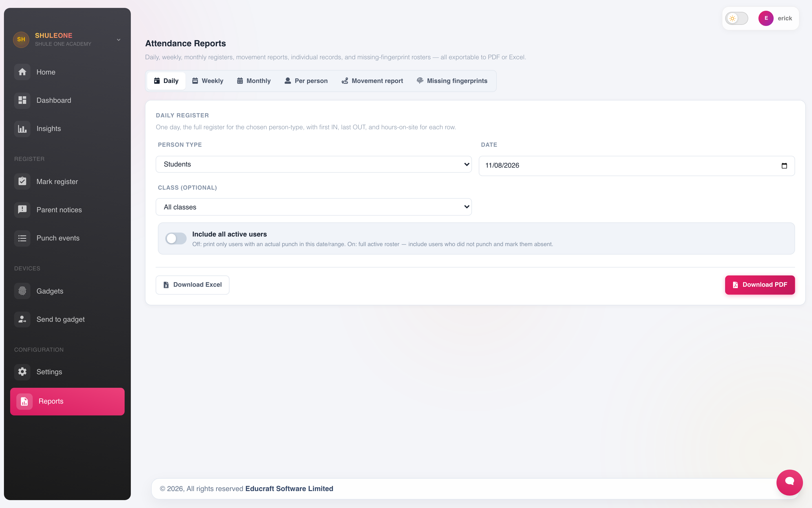Switch to the Weekly tab
812x508 pixels.
pyautogui.click(x=208, y=81)
